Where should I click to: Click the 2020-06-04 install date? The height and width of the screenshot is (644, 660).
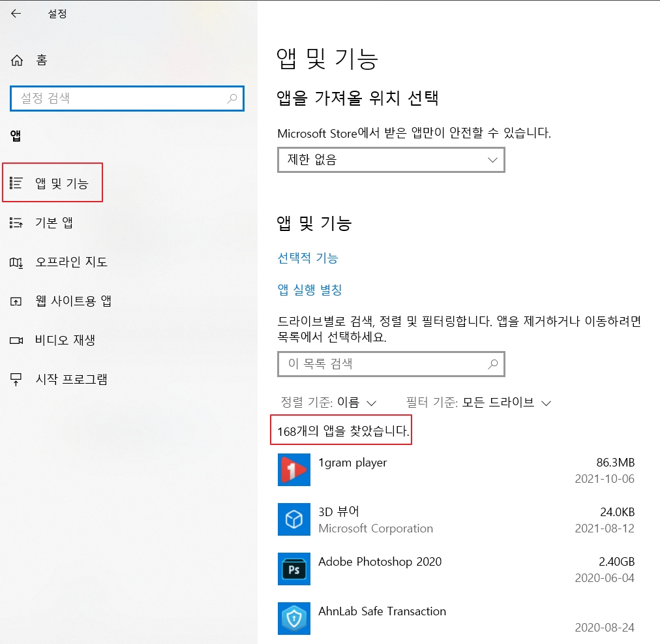[x=605, y=578]
